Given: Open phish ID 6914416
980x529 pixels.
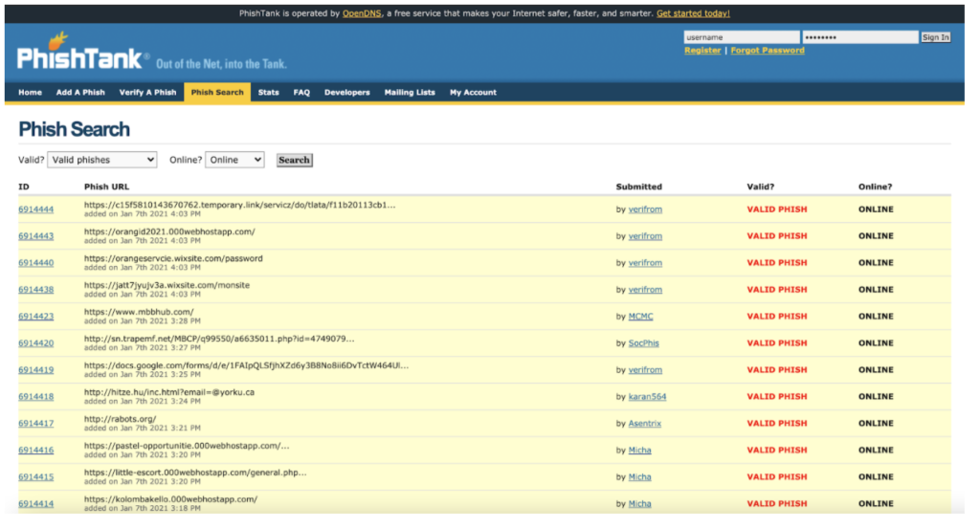Looking at the screenshot, I should 36,451.
